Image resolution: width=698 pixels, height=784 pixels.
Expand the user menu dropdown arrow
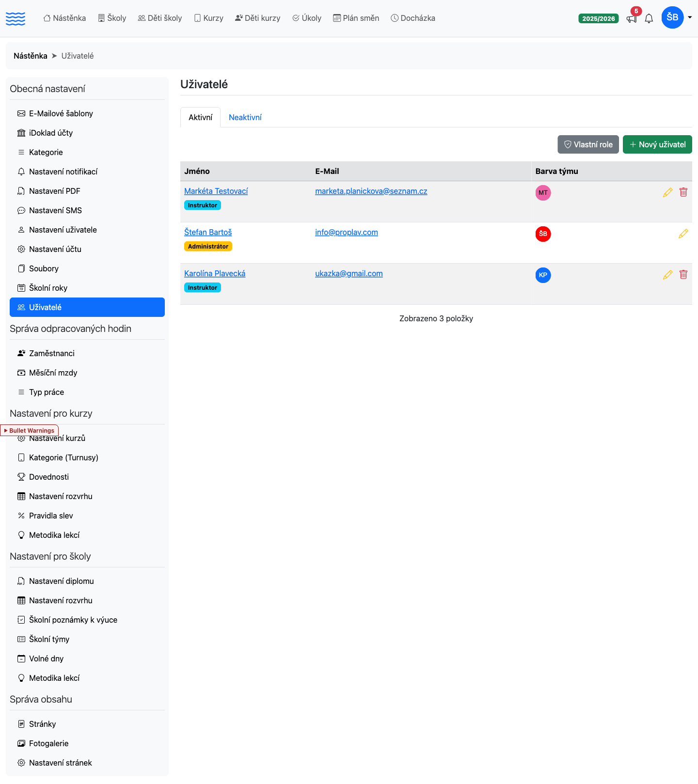(690, 17)
